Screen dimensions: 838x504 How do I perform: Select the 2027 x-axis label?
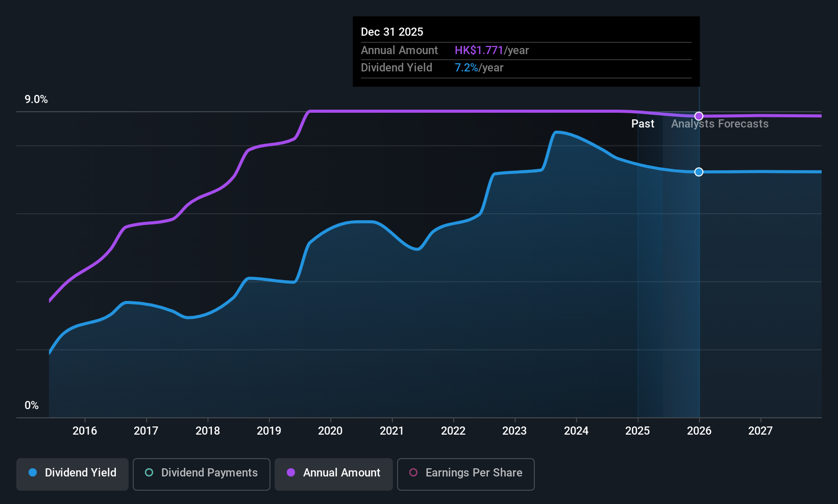[760, 431]
